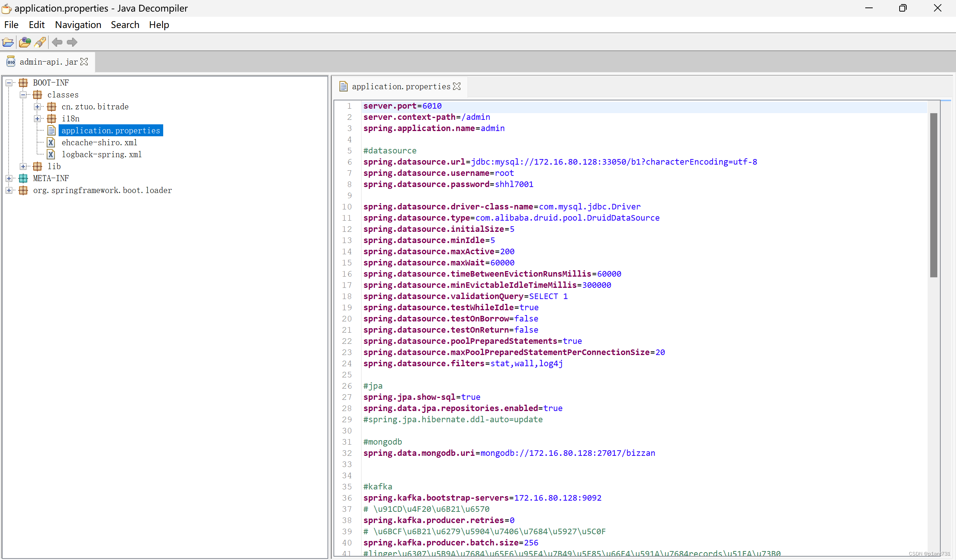This screenshot has width=956, height=560.
Task: Click the Backward navigation arrow icon
Action: [57, 42]
